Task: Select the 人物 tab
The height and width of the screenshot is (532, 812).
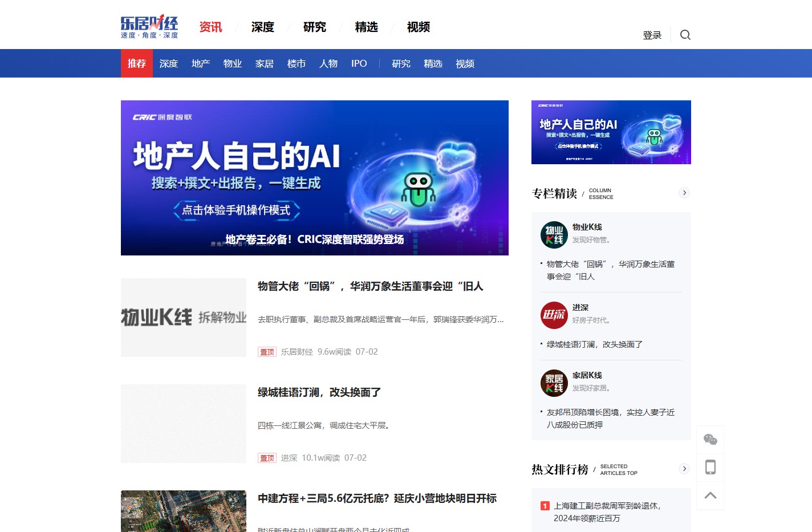Action: 328,63
